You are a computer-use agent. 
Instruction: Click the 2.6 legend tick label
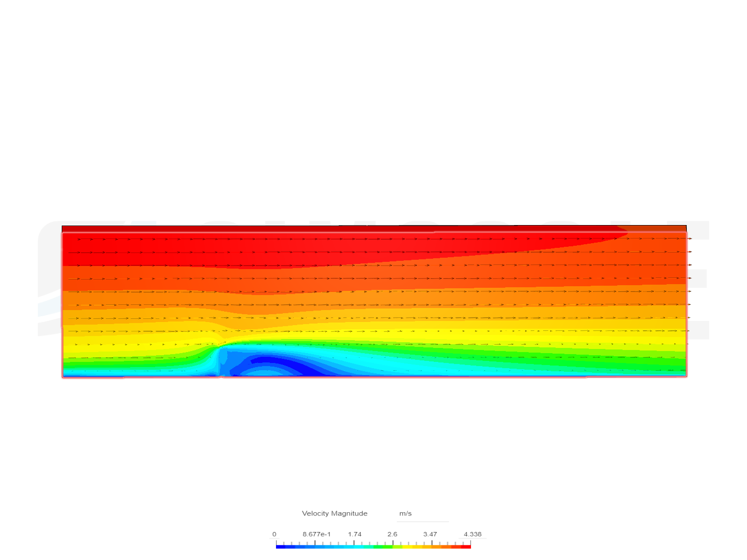tap(392, 535)
